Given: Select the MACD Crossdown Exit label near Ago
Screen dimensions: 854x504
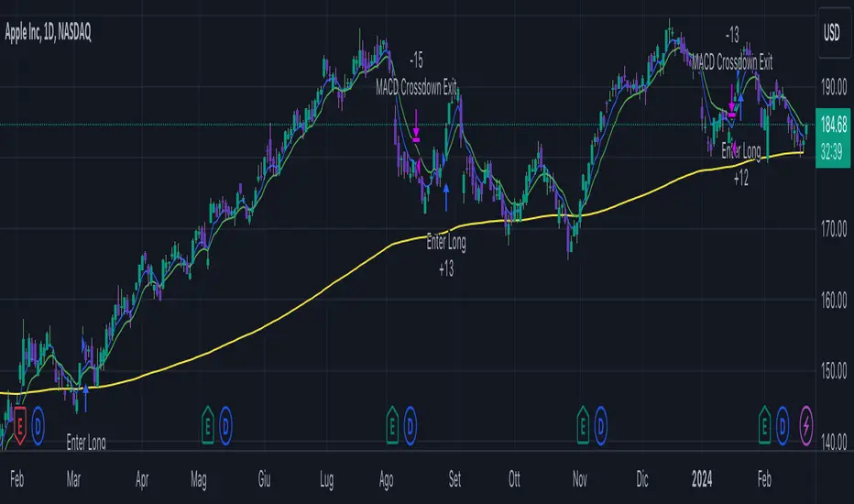Looking at the screenshot, I should pos(416,87).
